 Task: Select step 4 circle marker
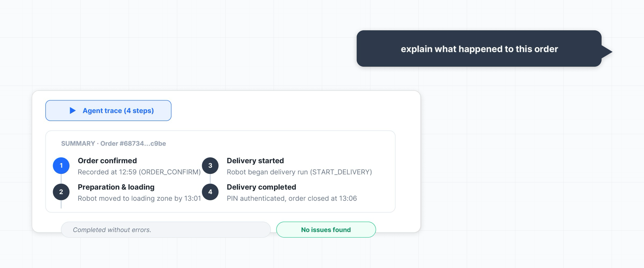210,192
